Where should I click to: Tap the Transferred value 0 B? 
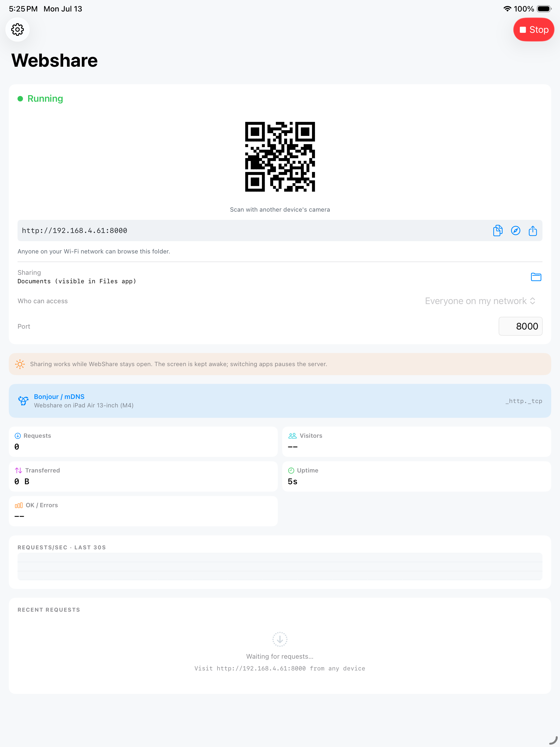pos(22,482)
